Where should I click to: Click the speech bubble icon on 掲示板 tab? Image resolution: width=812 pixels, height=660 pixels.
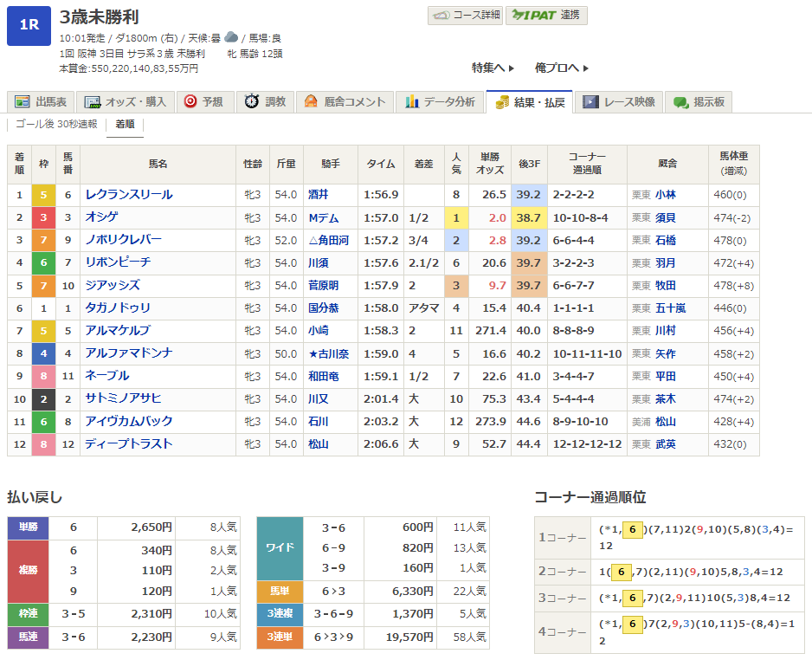(680, 102)
